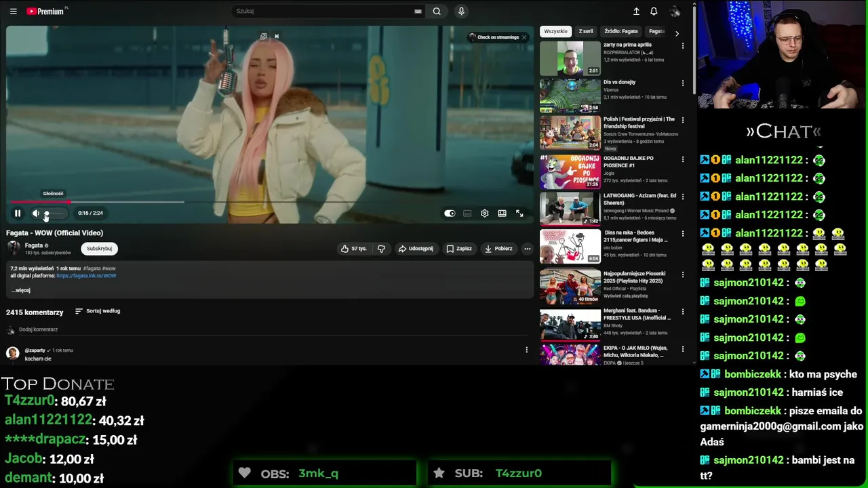
Task: Click the Subskrybuj button
Action: pyautogui.click(x=99, y=249)
